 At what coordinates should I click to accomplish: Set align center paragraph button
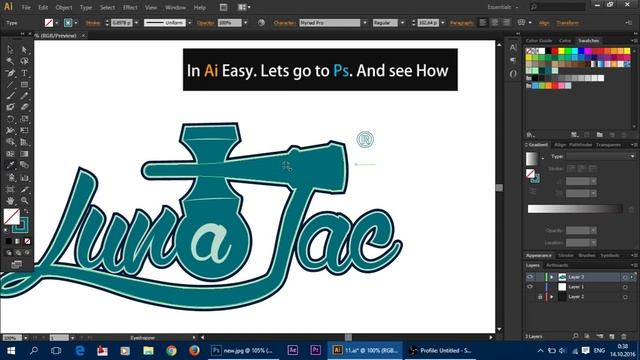pos(494,23)
